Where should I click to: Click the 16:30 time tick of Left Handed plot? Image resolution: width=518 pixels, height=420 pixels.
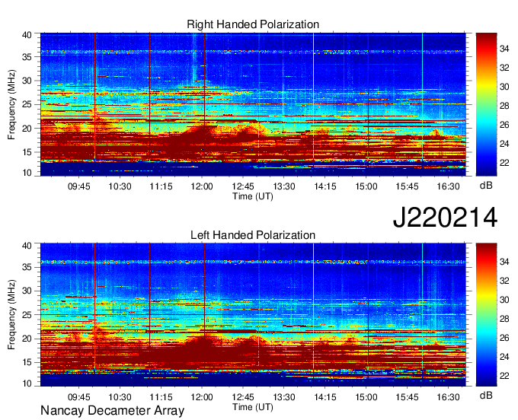click(x=448, y=397)
